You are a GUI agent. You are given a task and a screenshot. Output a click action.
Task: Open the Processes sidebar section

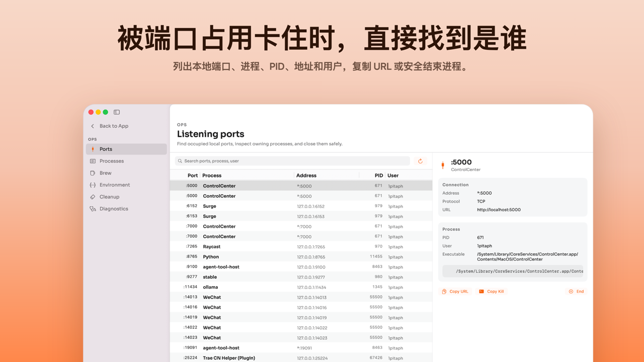126,161
